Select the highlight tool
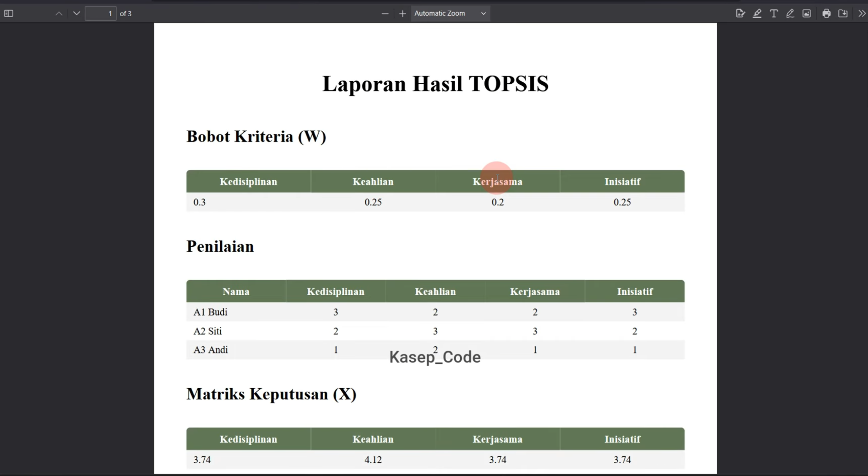The image size is (868, 476). (757, 14)
